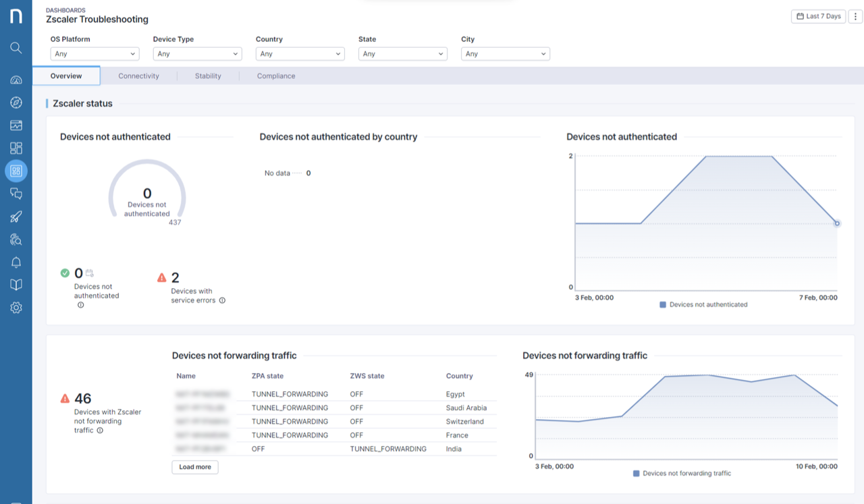This screenshot has height=504, width=864.
Task: Switch to the Connectivity tab
Action: point(138,76)
